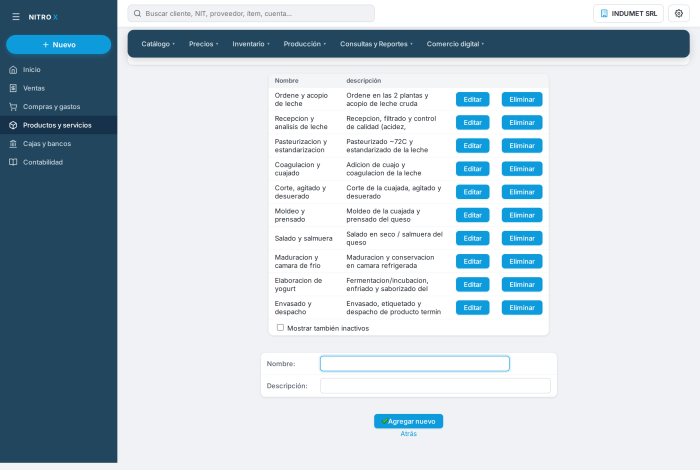The image size is (700, 470).
Task: Delete Elaboracion de yogurt row
Action: point(522,284)
